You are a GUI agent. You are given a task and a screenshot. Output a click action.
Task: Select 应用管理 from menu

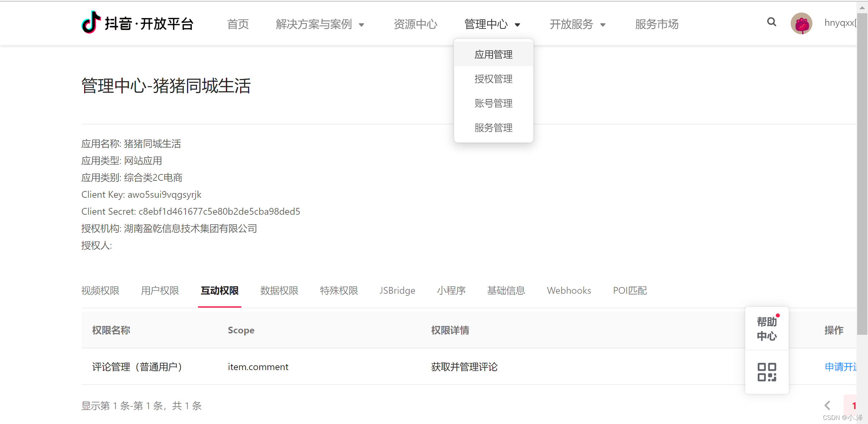point(493,55)
